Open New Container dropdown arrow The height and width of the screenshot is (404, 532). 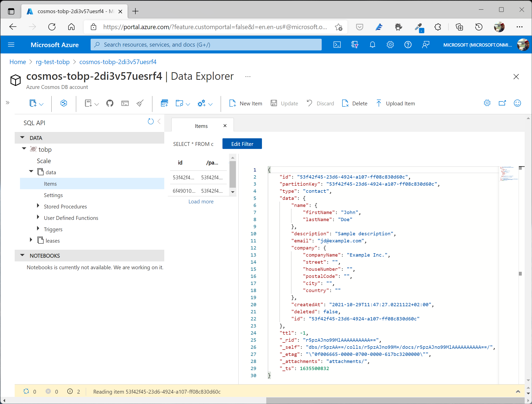pyautogui.click(x=41, y=104)
